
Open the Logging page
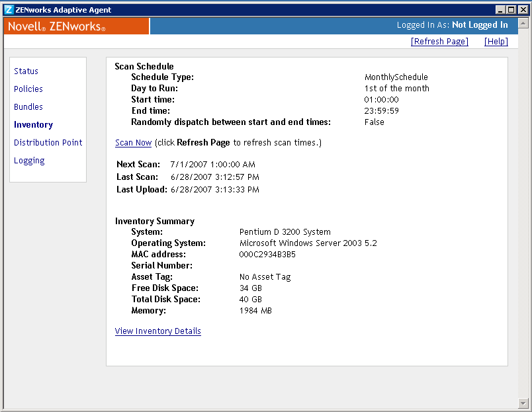[29, 161]
